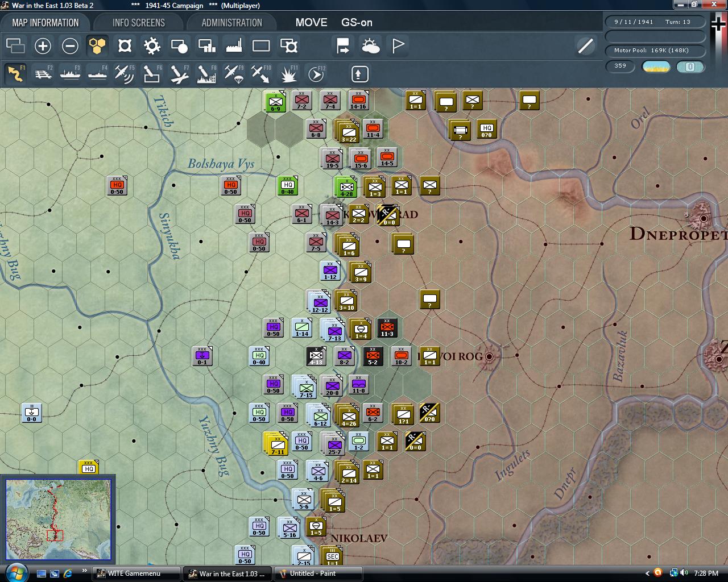Toggle the weather cloud-sun overlay icon

point(370,46)
